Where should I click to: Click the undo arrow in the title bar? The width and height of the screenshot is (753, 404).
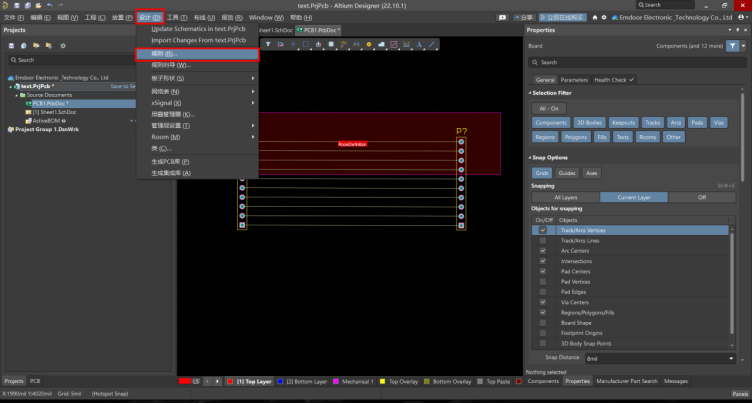[49, 6]
